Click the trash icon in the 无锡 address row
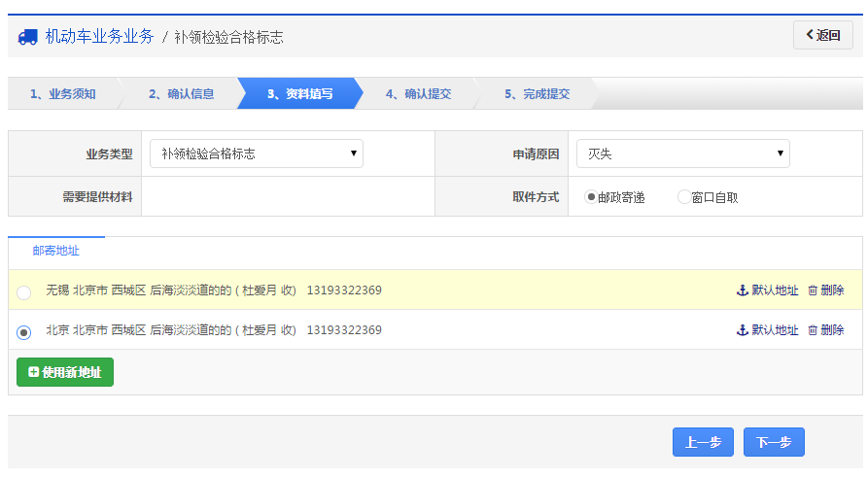868x478 pixels. click(813, 290)
